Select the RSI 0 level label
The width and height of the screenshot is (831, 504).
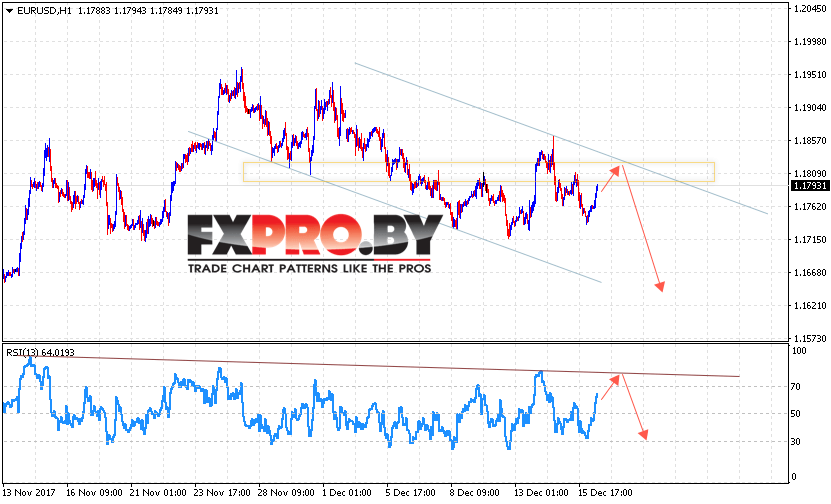click(x=793, y=477)
